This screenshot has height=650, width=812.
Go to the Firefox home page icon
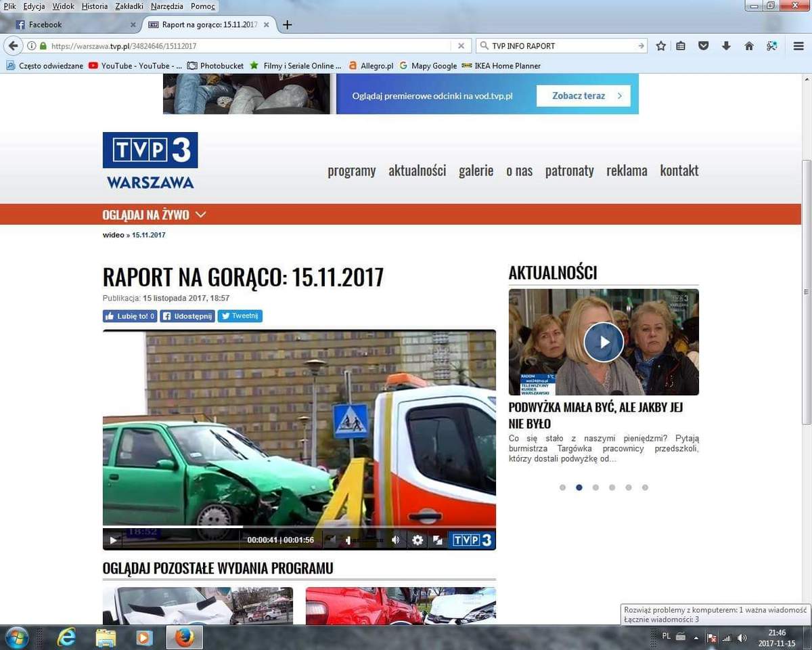point(749,46)
